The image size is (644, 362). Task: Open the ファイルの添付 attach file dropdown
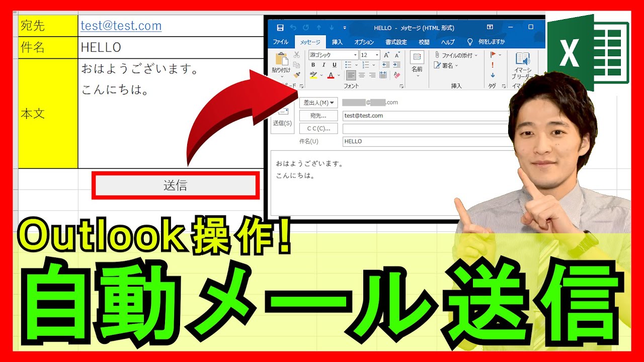(456, 55)
